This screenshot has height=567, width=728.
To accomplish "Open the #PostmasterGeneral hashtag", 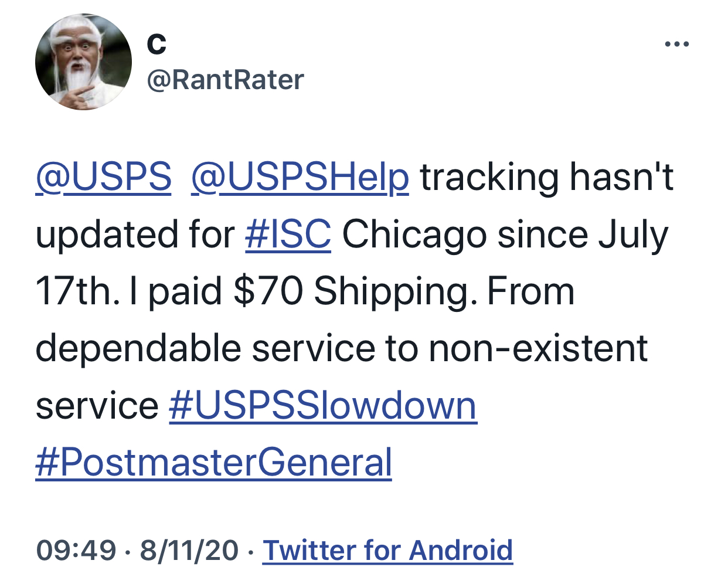I will click(213, 463).
